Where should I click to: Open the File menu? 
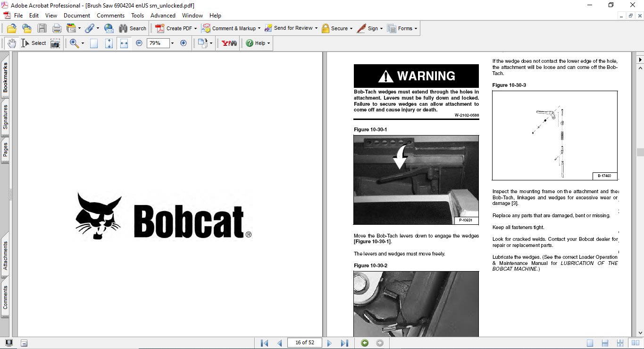pyautogui.click(x=18, y=16)
